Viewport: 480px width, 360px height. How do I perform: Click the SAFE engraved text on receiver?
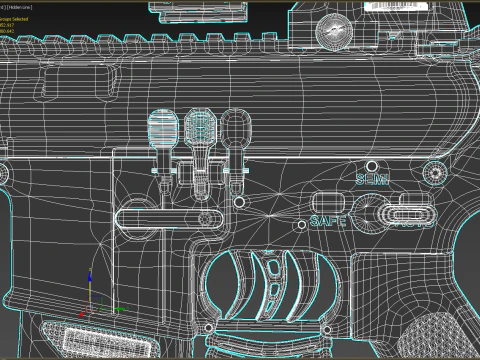tap(328, 221)
